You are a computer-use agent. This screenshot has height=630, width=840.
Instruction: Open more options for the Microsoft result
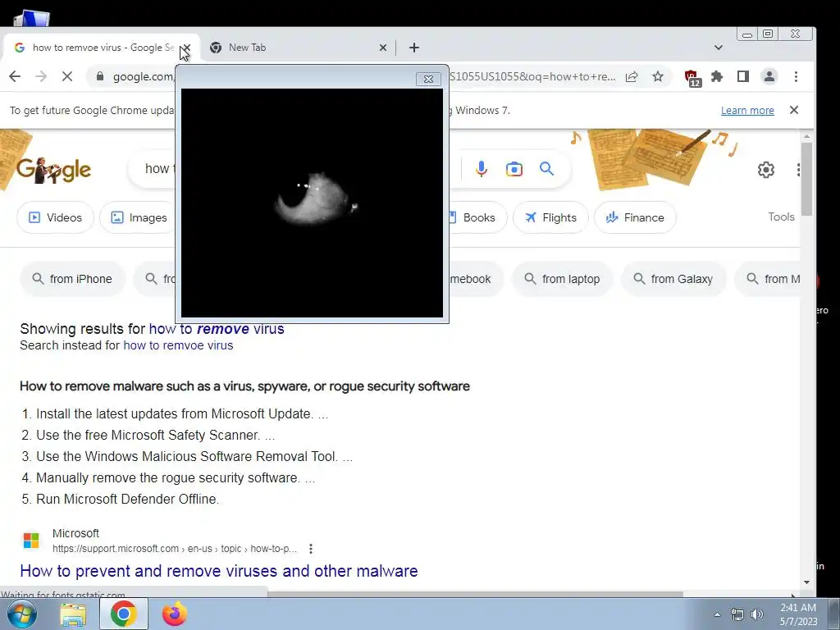[x=311, y=549]
